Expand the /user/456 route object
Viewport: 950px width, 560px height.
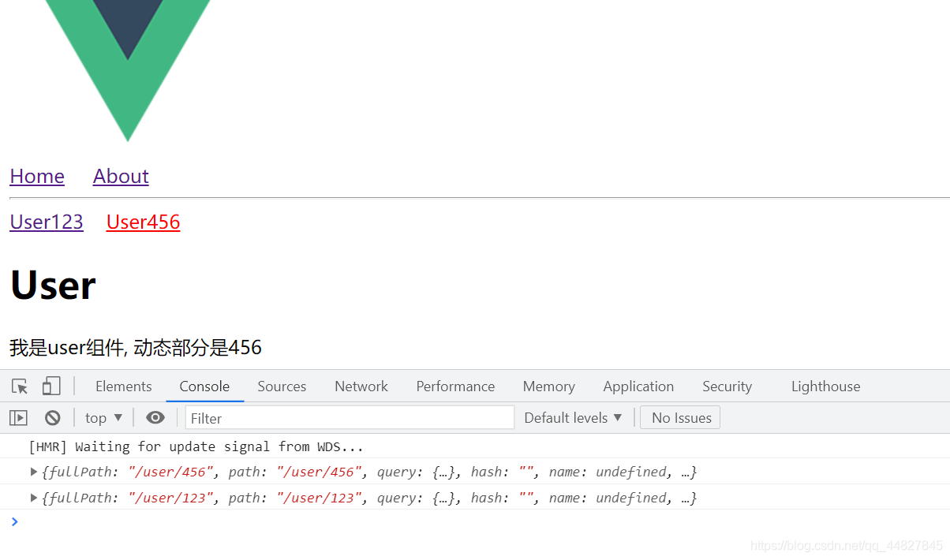[x=34, y=472]
